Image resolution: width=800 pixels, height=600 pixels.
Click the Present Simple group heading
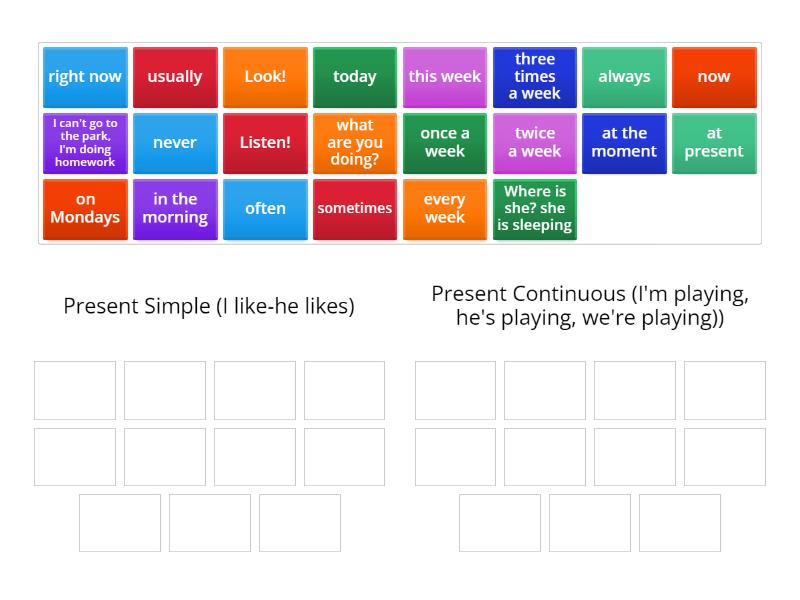210,306
